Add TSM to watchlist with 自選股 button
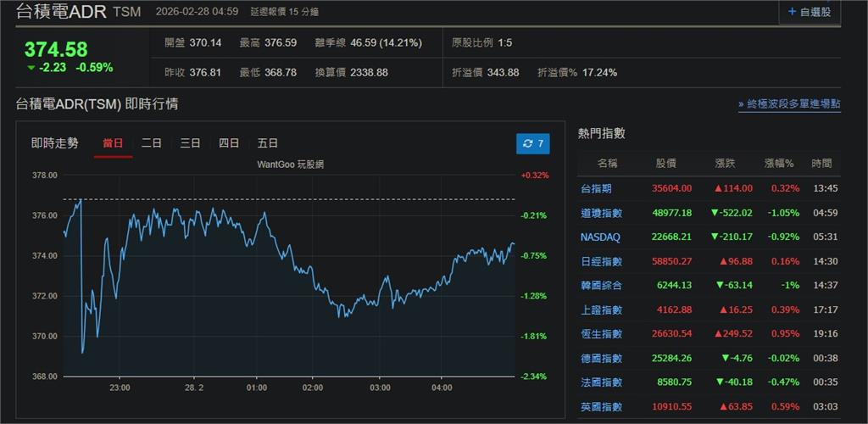Screen dimensions: 868x424 [810, 12]
